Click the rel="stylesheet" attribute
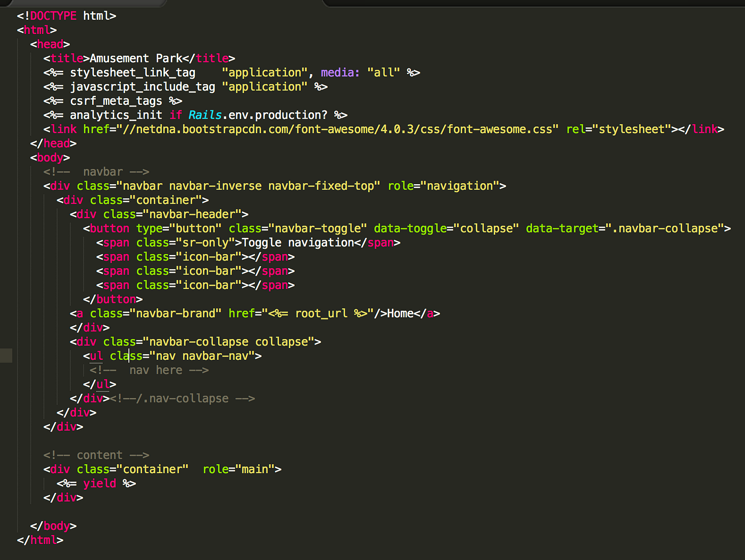The width and height of the screenshot is (745, 560). click(619, 129)
